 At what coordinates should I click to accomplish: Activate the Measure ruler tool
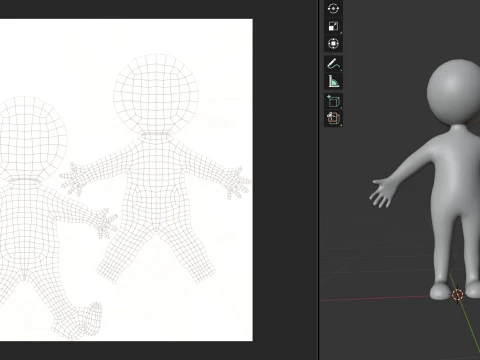click(333, 81)
